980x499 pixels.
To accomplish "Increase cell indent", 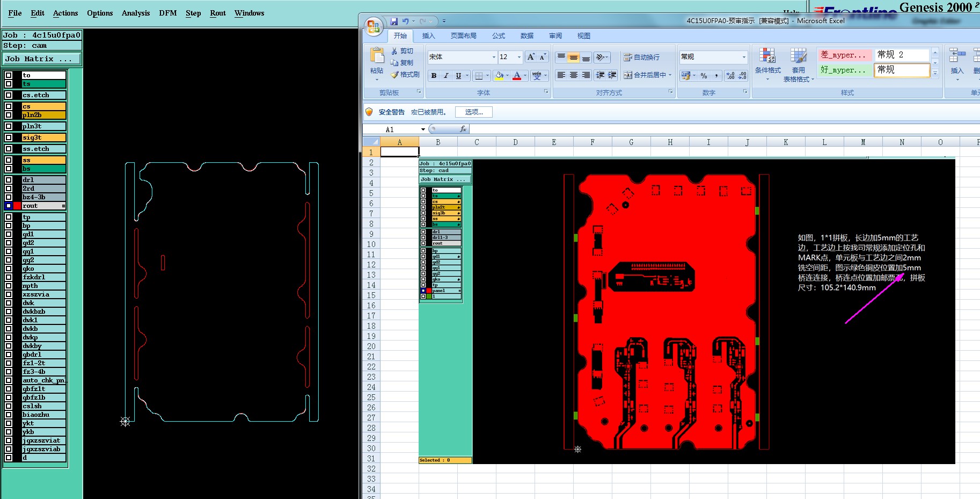I will point(612,75).
